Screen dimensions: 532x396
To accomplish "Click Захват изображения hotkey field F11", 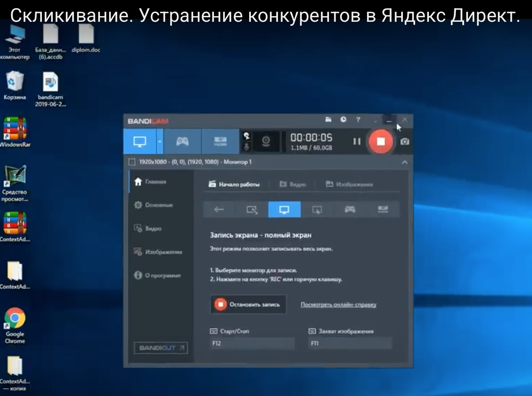I will [x=350, y=343].
